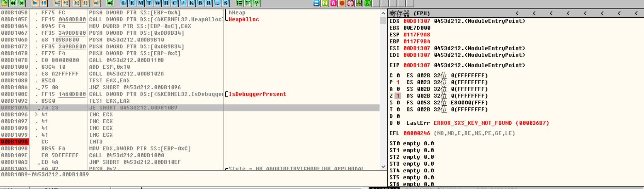This screenshot has width=644, height=189.
Task: Select the ST0 empty 0.0 register
Action: (412, 143)
